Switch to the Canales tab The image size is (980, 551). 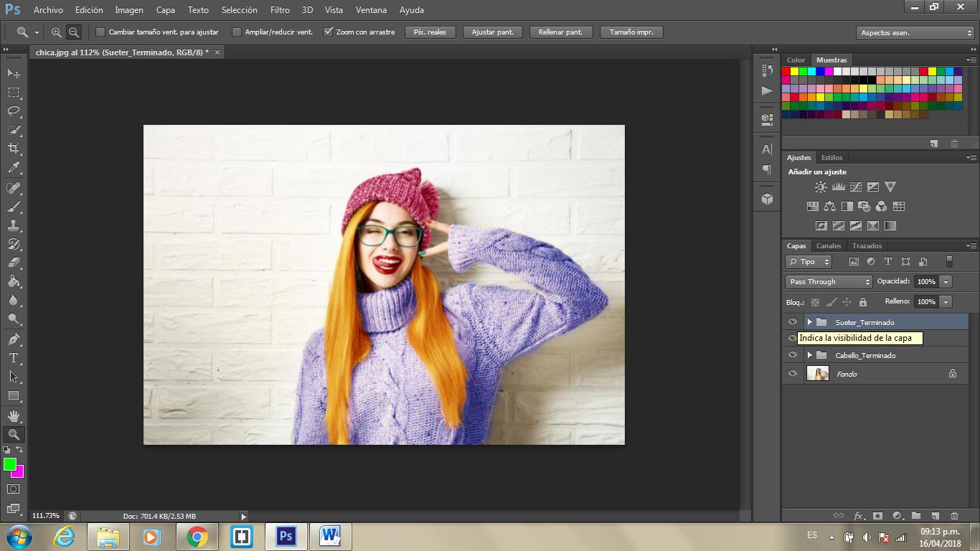point(829,246)
